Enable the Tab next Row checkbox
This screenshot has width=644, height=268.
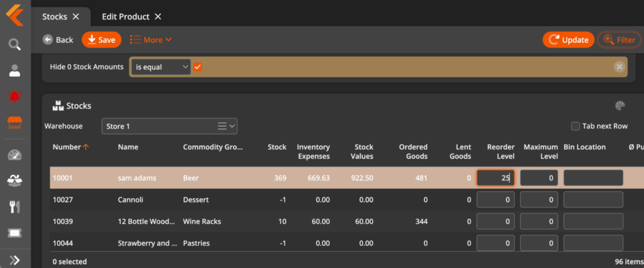point(575,126)
